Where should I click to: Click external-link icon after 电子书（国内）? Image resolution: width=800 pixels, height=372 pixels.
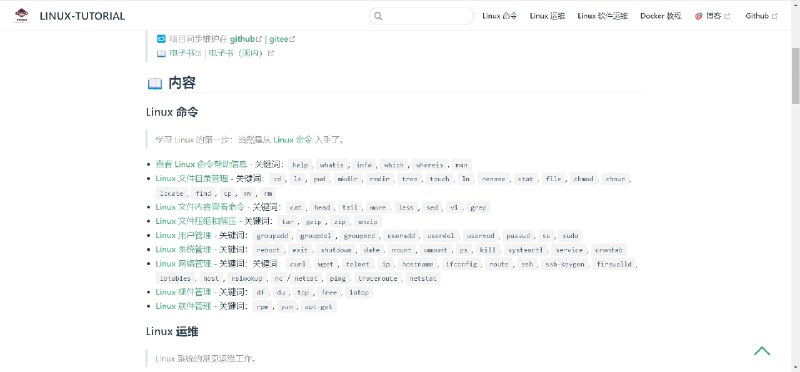271,53
